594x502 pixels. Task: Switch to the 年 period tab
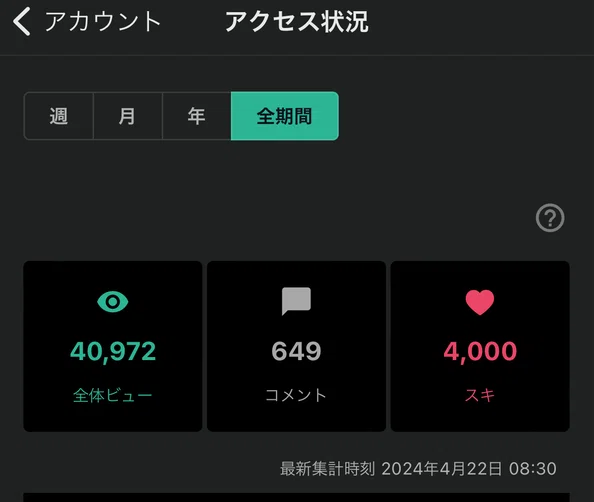coord(197,116)
